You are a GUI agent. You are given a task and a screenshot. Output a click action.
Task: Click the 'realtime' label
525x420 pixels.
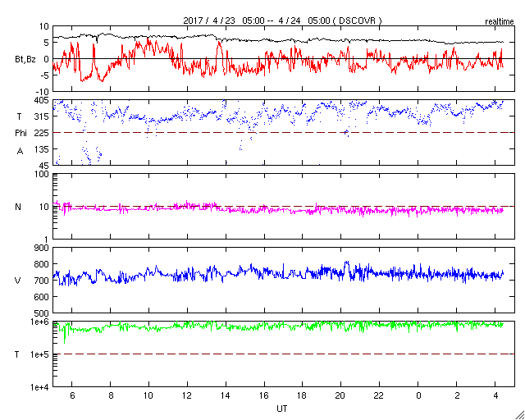click(500, 22)
